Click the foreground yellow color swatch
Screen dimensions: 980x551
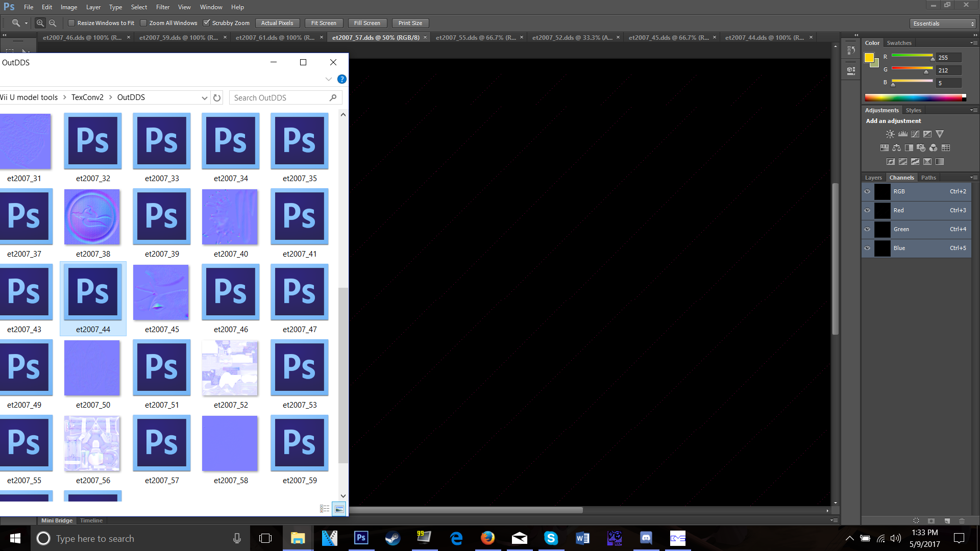click(x=869, y=58)
